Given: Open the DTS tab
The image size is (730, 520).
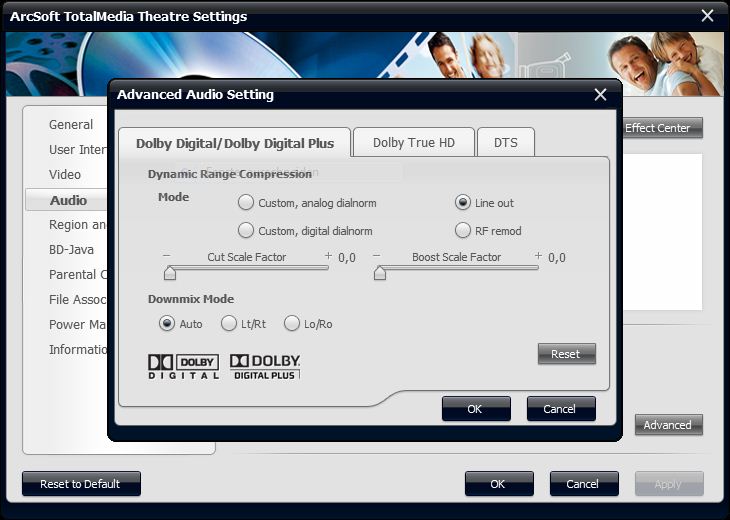Looking at the screenshot, I should point(505,143).
